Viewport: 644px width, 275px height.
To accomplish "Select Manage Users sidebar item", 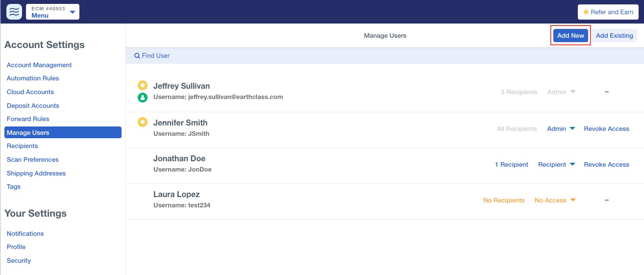I will coord(63,132).
